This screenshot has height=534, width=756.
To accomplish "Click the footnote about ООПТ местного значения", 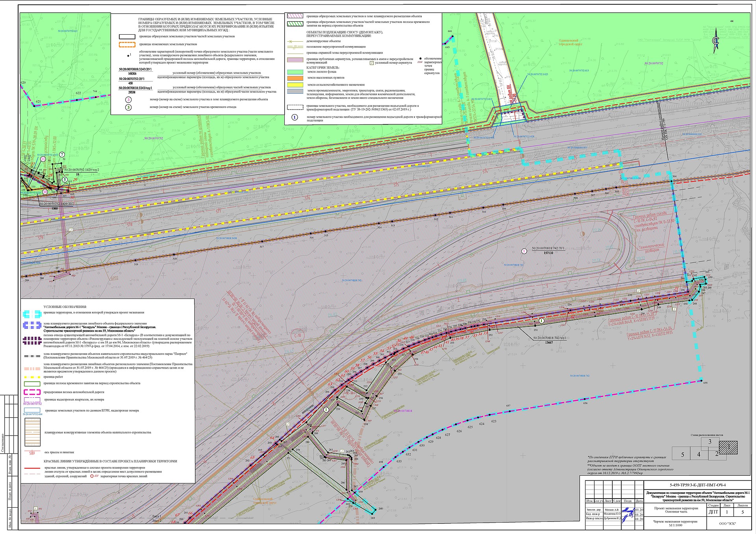I will (630, 470).
